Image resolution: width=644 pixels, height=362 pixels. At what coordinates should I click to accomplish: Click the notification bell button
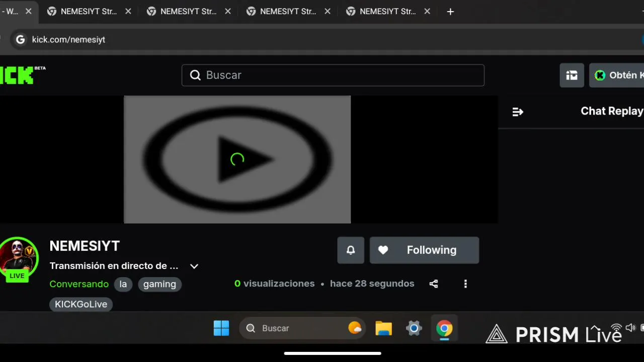(351, 250)
